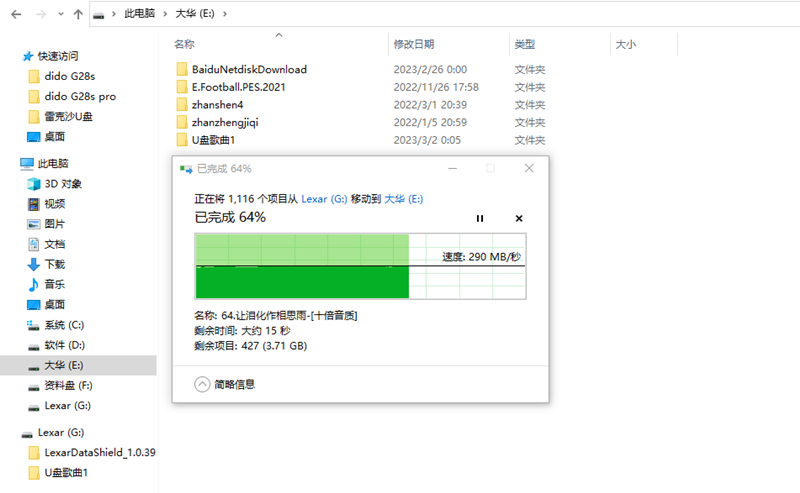Sort files by 修改日期 column
This screenshot has height=493, width=800.
(x=413, y=44)
